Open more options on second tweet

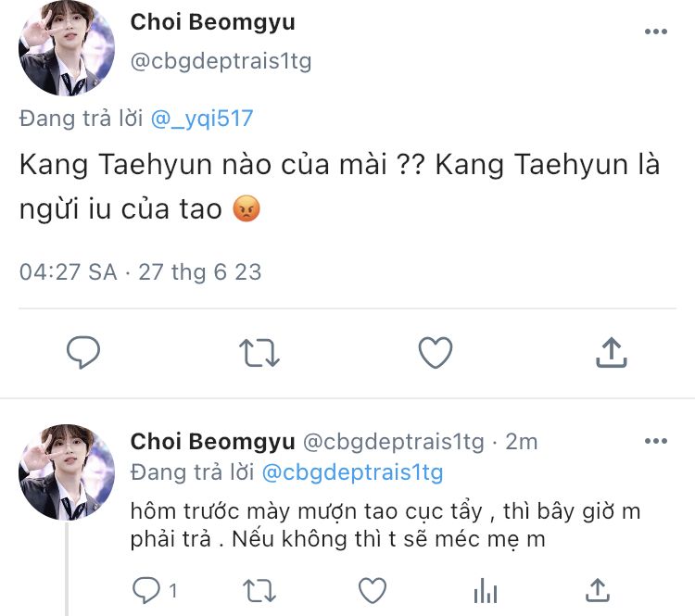(x=655, y=441)
